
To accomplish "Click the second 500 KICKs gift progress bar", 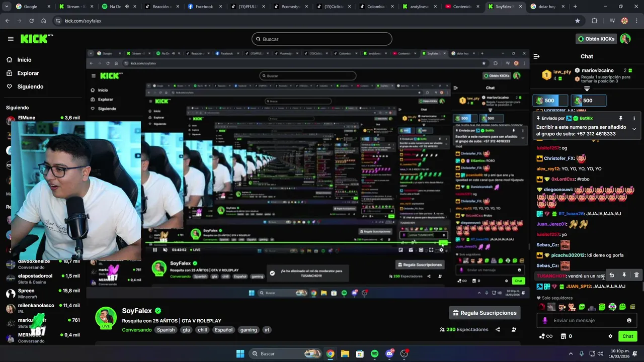I will point(589,101).
